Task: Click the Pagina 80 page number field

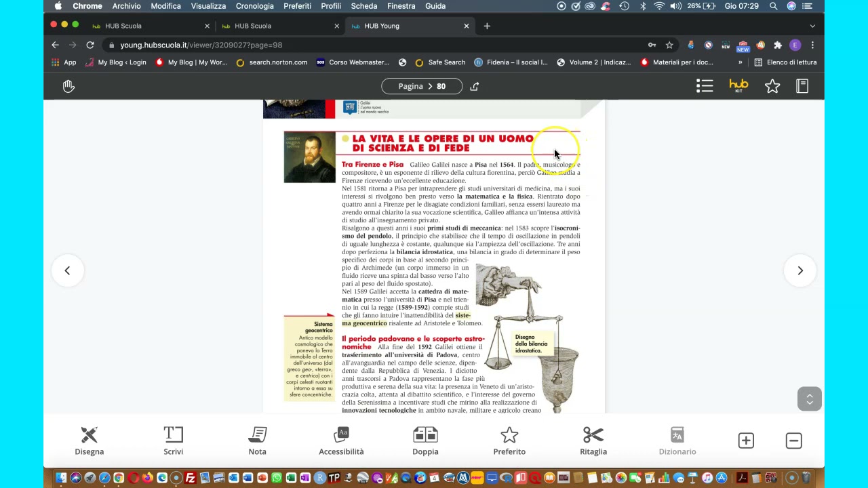Action: click(422, 86)
